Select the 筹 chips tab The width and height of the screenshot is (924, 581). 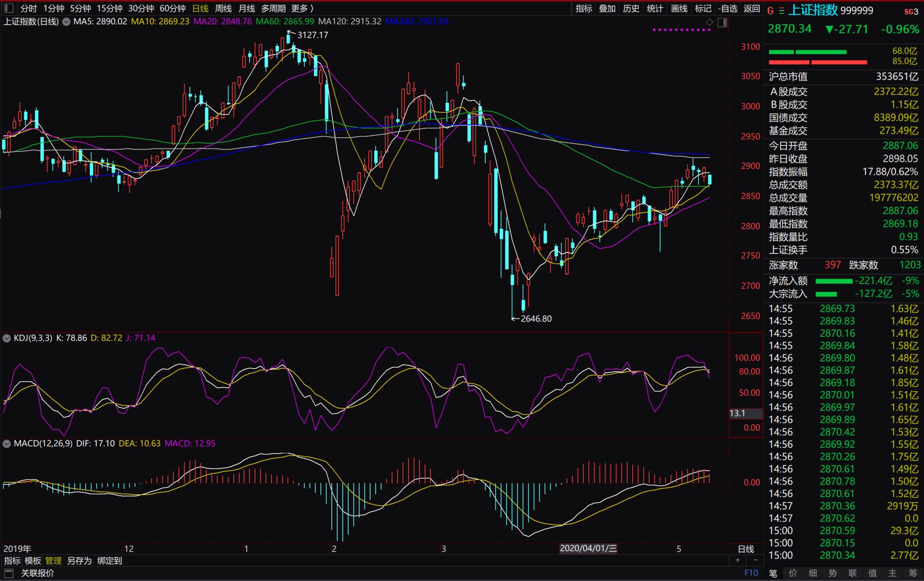[913, 573]
